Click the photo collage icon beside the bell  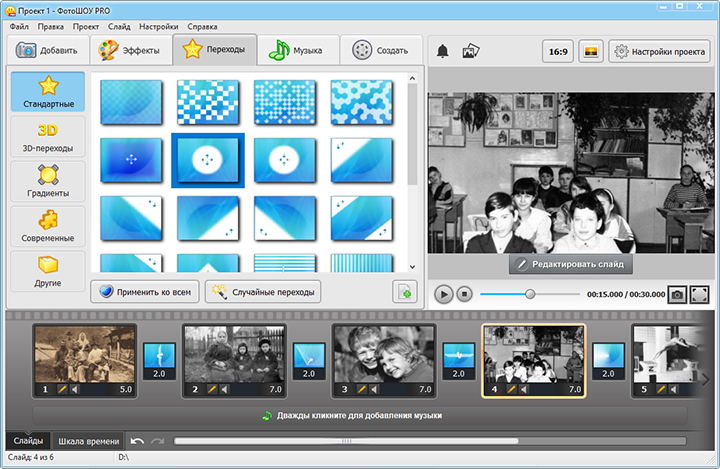tap(471, 51)
